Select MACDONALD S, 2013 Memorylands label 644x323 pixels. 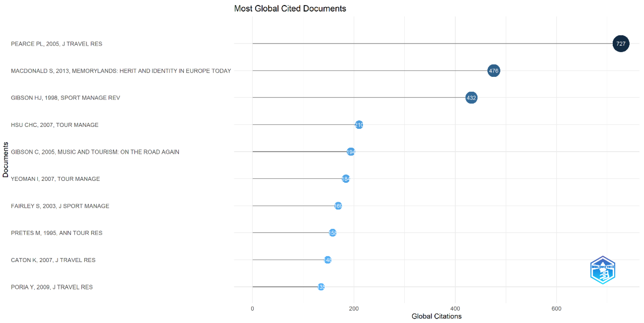(121, 71)
